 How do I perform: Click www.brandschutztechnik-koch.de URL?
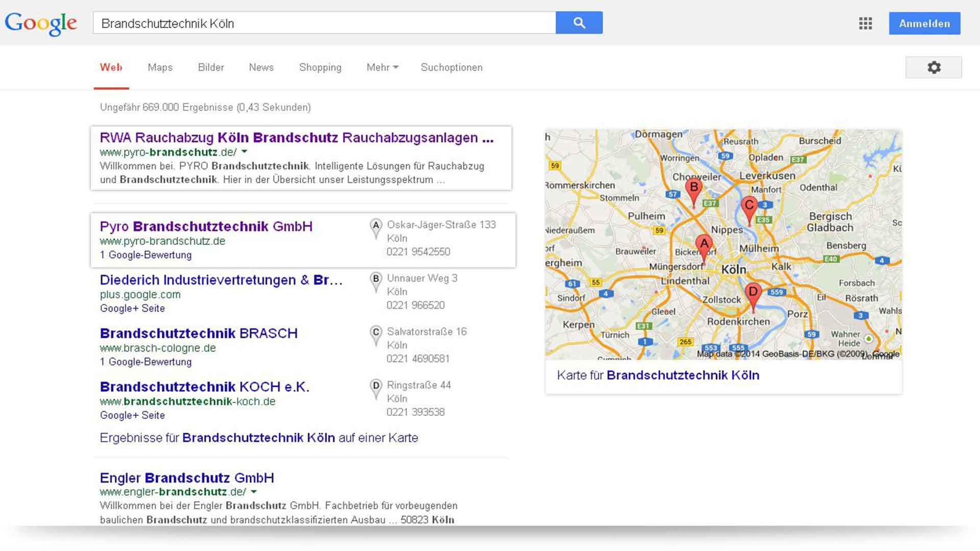188,402
